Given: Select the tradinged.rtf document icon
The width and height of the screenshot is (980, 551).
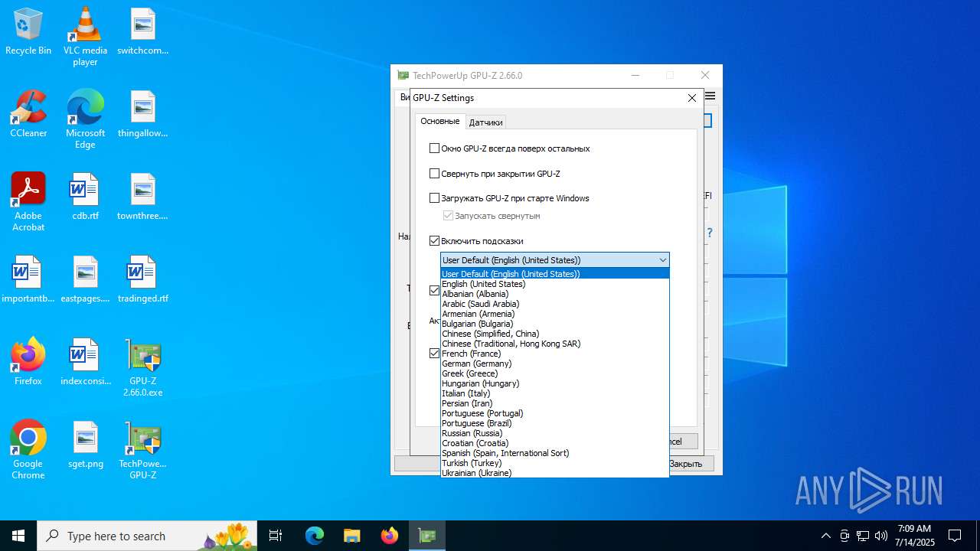Looking at the screenshot, I should (x=142, y=279).
